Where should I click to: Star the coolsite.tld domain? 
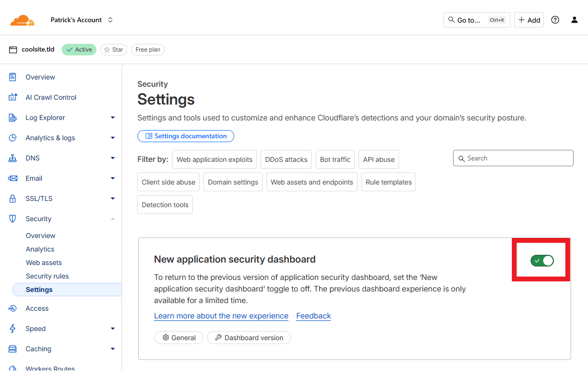(x=113, y=50)
